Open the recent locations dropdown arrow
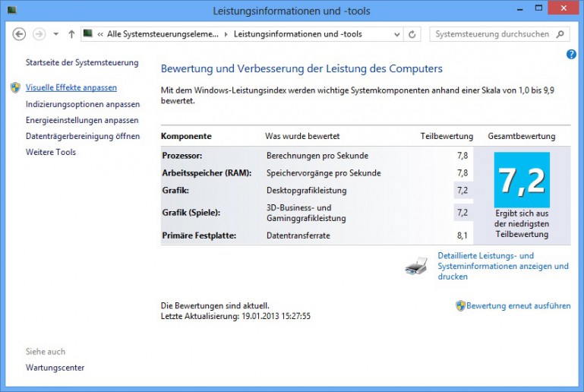The height and width of the screenshot is (392, 584). [x=56, y=34]
